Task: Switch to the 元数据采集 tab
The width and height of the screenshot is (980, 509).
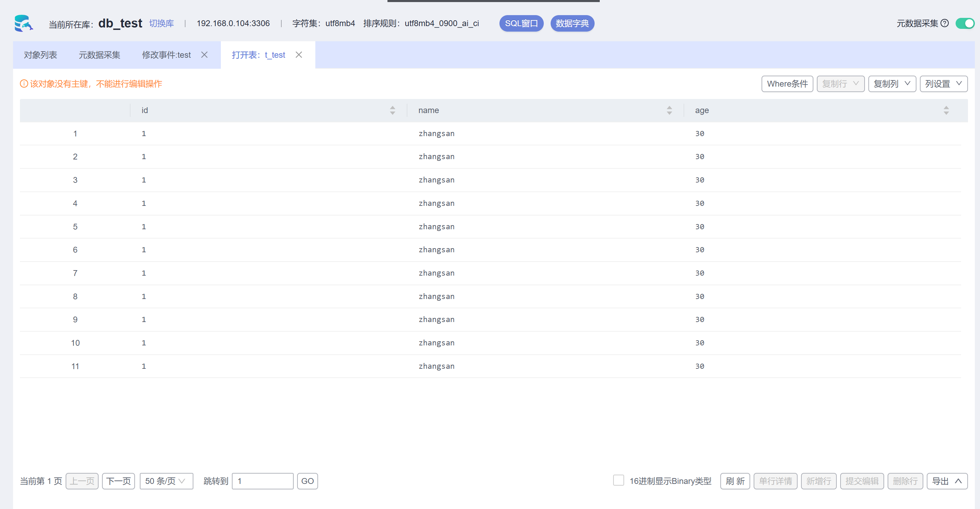Action: (x=99, y=55)
